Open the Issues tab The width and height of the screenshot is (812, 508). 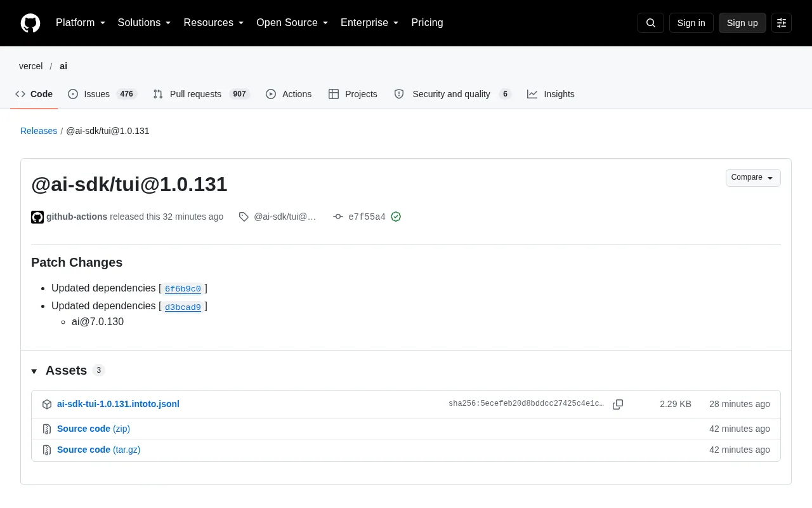point(102,94)
